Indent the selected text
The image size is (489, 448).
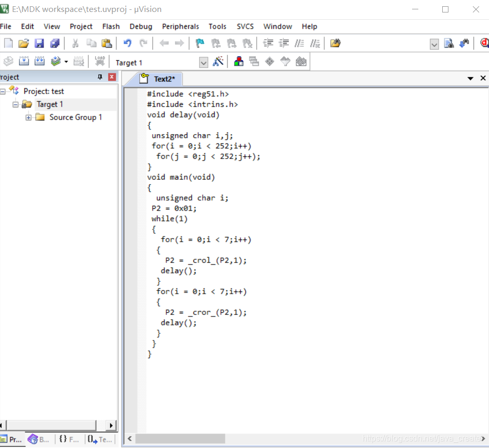point(268,43)
